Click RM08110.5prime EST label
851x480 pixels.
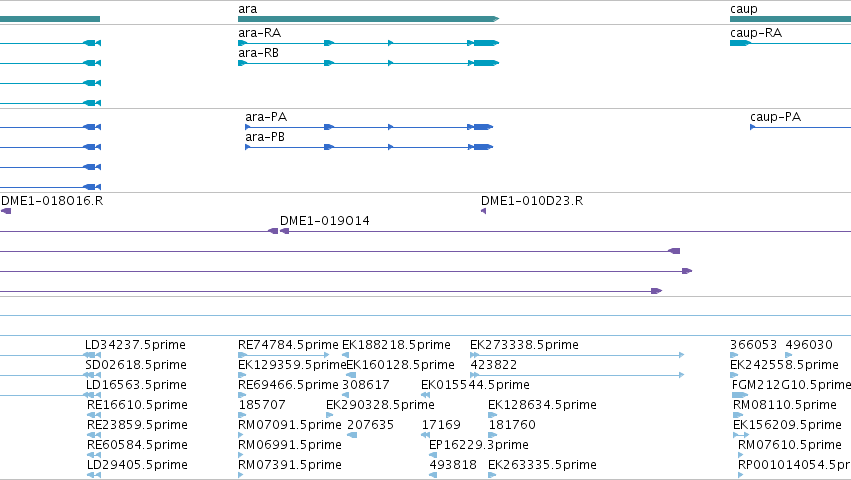(785, 405)
